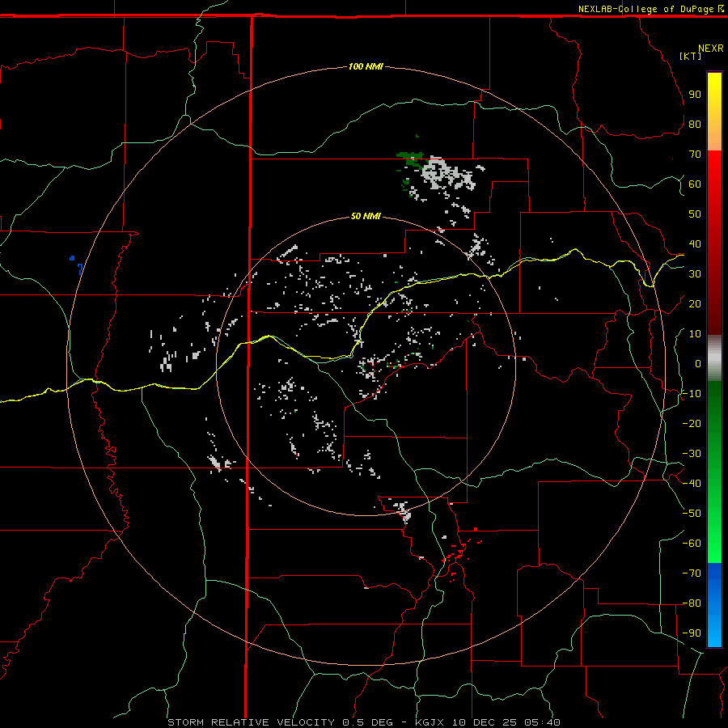Screen dimensions: 728x728
Task: Select the -40 value on velocity scale
Action: tap(692, 484)
